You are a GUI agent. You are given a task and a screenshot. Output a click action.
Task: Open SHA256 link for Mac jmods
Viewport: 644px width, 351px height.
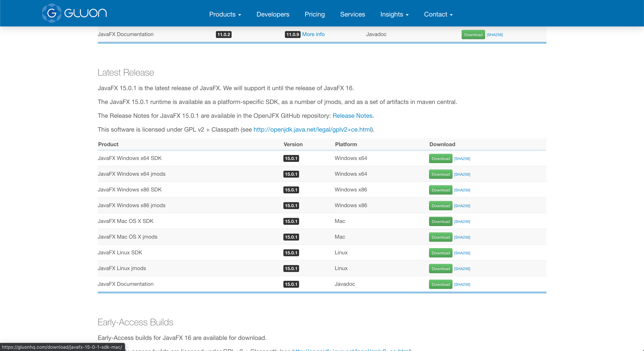[x=462, y=237]
